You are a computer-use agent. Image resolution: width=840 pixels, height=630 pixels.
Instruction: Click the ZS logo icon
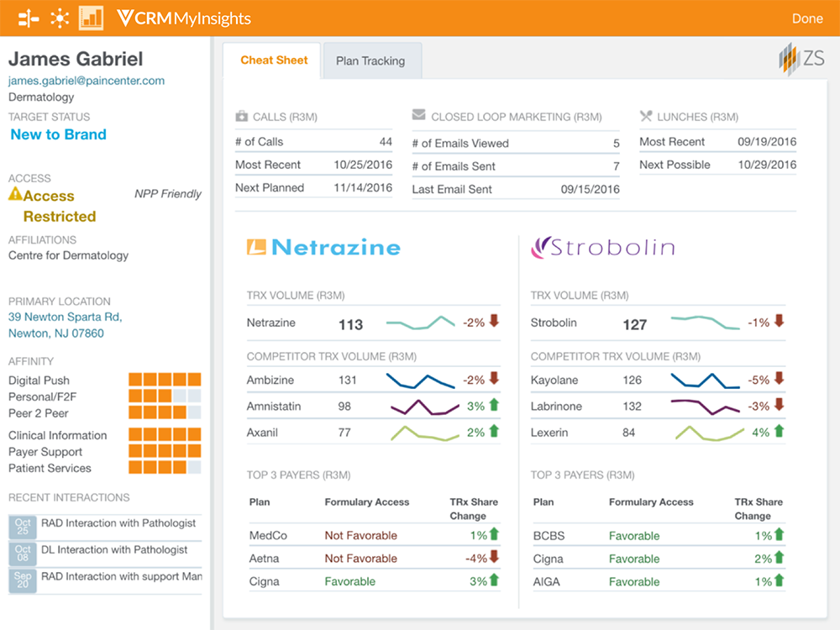tap(801, 60)
